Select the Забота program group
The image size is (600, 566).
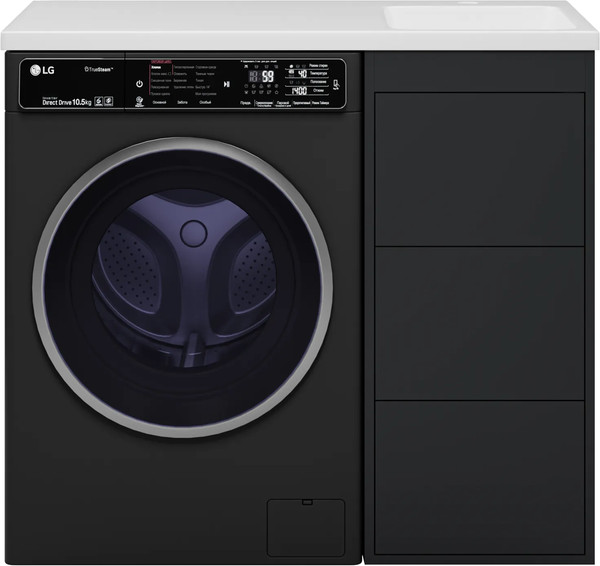pos(182,103)
